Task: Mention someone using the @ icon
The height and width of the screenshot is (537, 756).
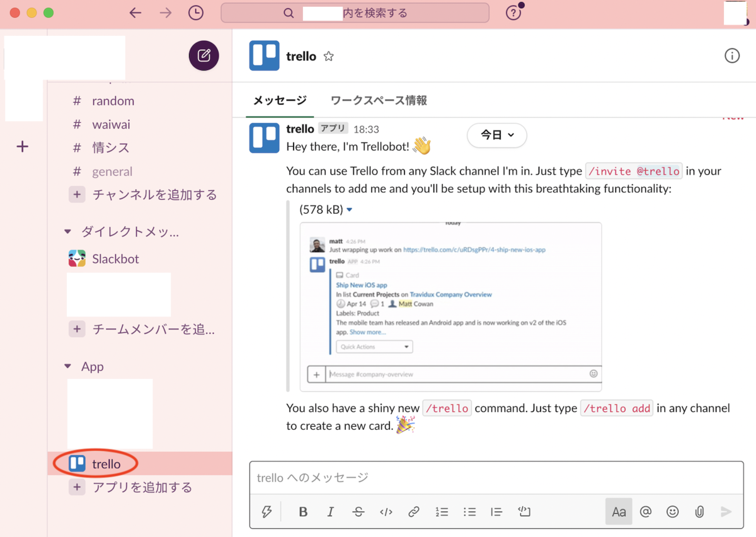Action: [x=645, y=511]
